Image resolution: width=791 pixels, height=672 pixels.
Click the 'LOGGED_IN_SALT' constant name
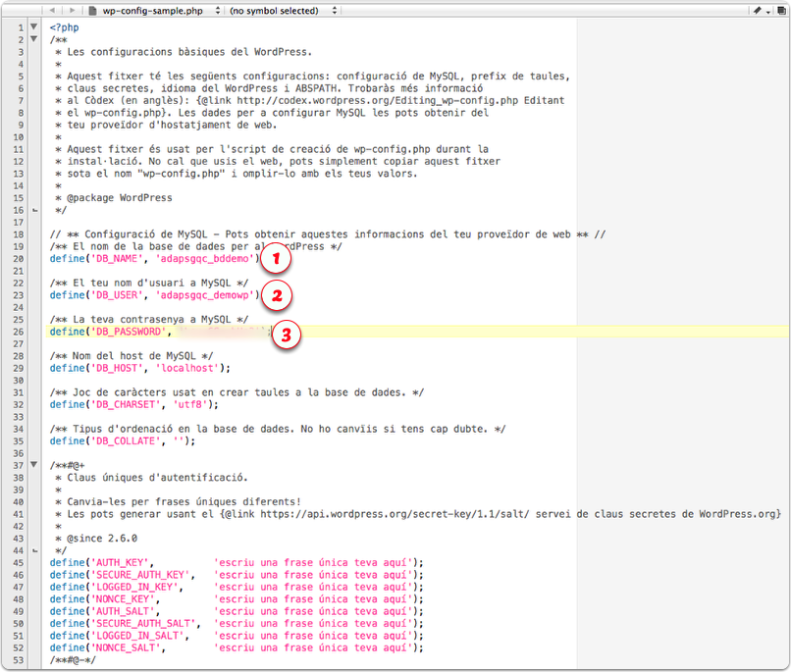pyautogui.click(x=137, y=636)
